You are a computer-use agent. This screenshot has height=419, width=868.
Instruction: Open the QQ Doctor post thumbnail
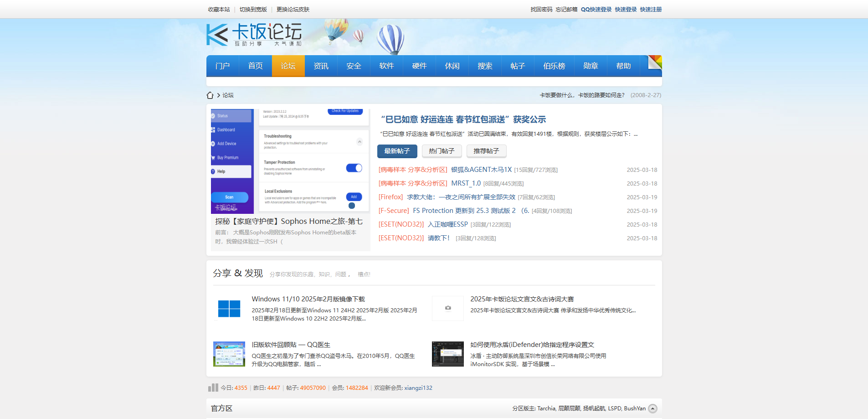[229, 354]
